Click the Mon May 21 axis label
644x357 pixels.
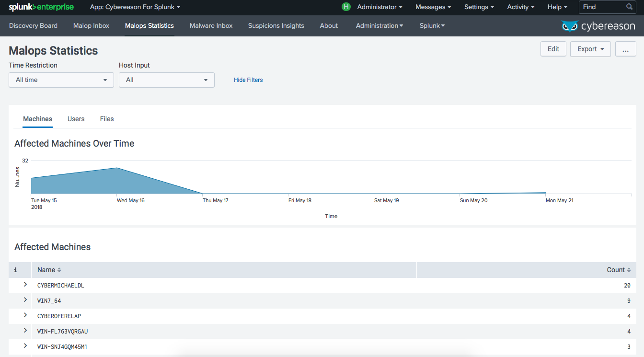pyautogui.click(x=560, y=200)
